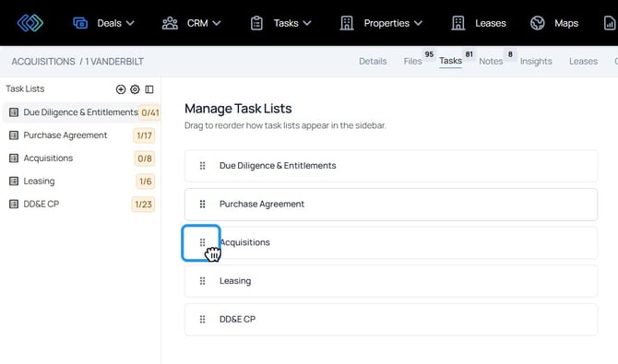Grab drag handle of Acquisitions row
Viewport: 618px width, 364px height.
coord(203,242)
